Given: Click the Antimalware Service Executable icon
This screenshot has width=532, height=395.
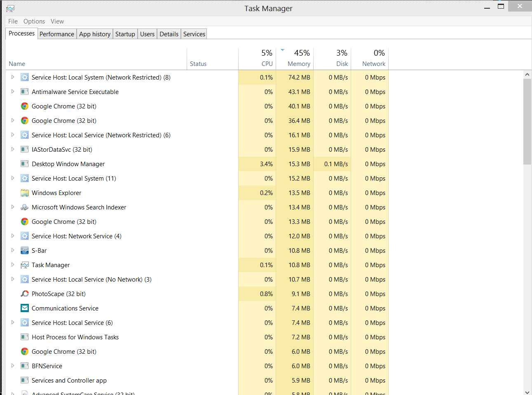Looking at the screenshot, I should tap(25, 92).
